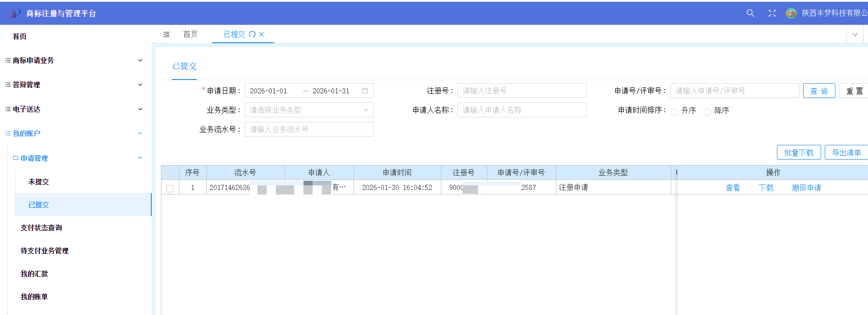Click the 查询 button
Viewport: 868px width, 315px height.
click(819, 91)
